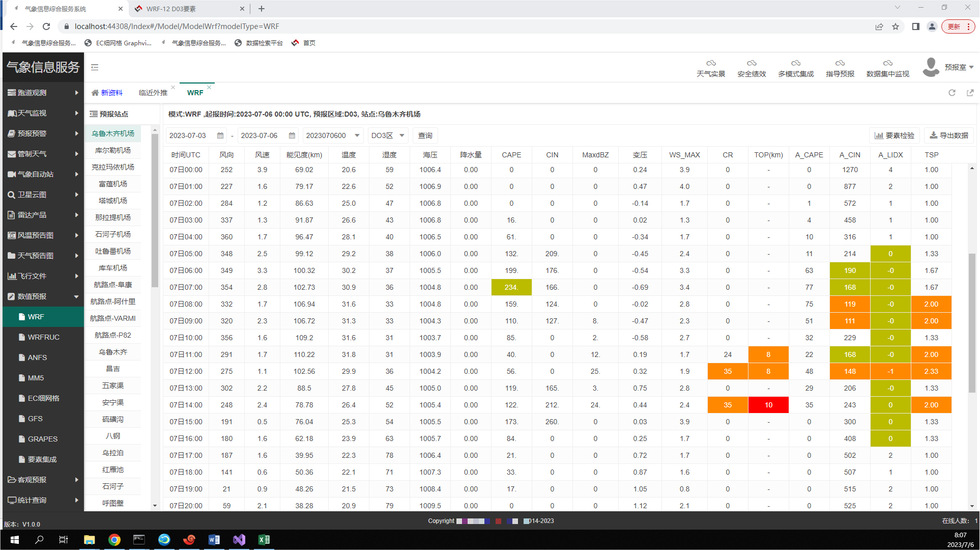Open Windows search from the taskbar
Image resolution: width=980 pixels, height=550 pixels.
(x=39, y=540)
